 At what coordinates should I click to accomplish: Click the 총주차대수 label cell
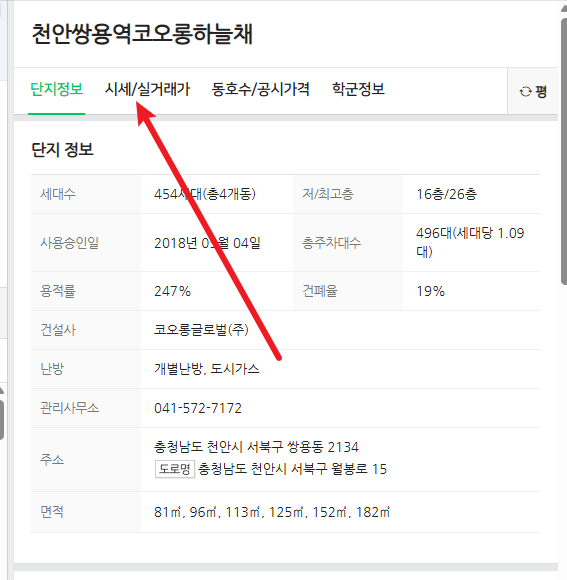click(348, 243)
